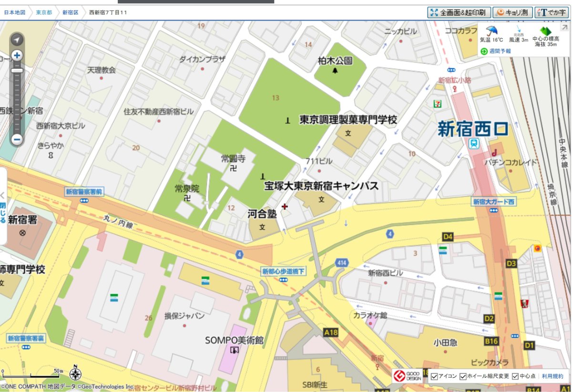The height and width of the screenshot is (392, 572).
Task: Click the 新宿区 breadcrumb
Action: coord(71,12)
